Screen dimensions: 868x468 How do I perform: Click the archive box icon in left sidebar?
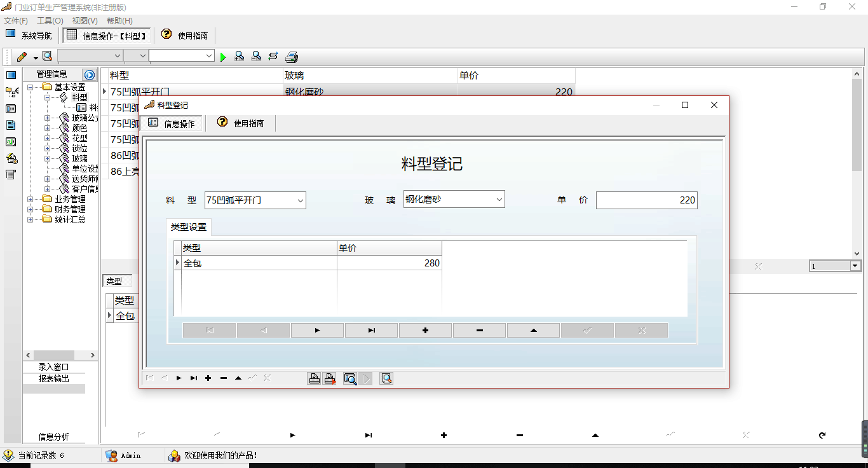point(11,175)
